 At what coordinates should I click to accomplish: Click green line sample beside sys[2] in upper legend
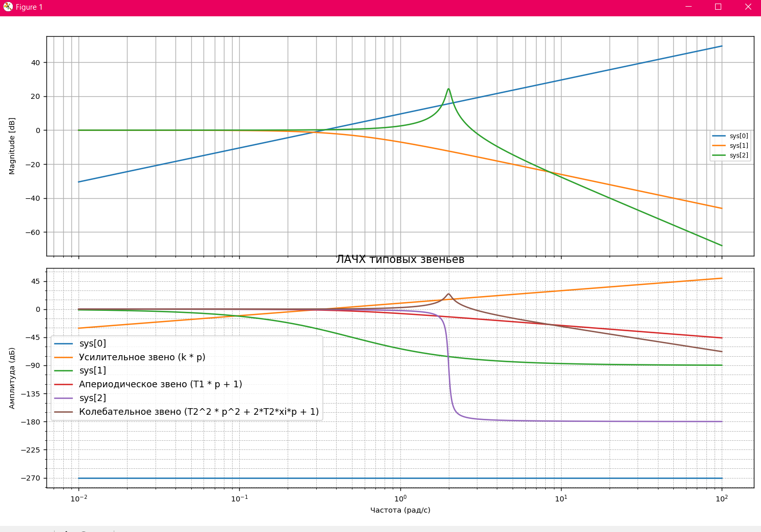point(719,155)
